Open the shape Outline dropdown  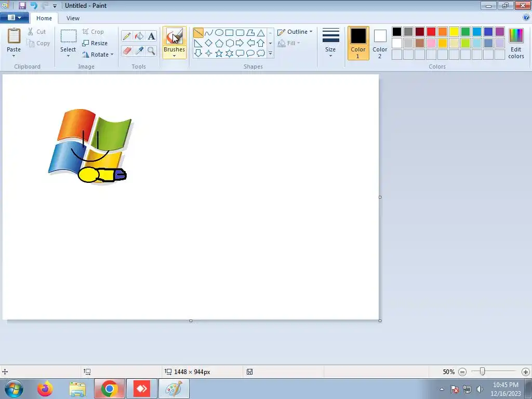click(x=295, y=32)
